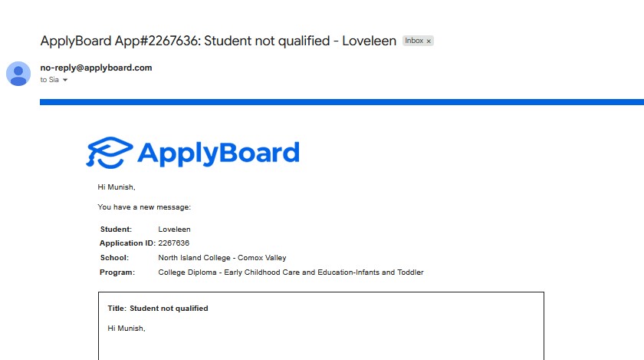
Task: Click the ApplyBoard graduation cap logo icon
Action: [x=108, y=152]
